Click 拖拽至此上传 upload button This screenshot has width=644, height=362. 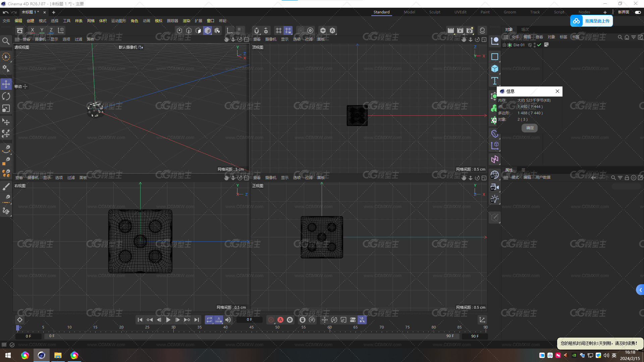(x=591, y=21)
